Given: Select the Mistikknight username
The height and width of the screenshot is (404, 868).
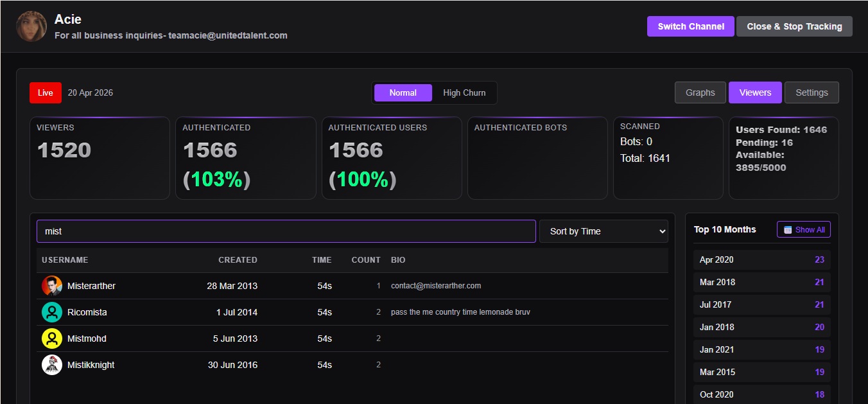Looking at the screenshot, I should (91, 365).
